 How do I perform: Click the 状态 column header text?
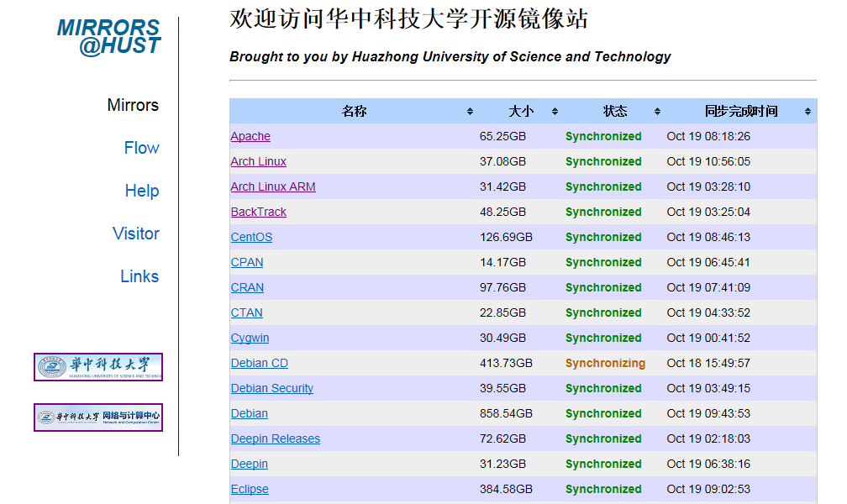point(615,111)
